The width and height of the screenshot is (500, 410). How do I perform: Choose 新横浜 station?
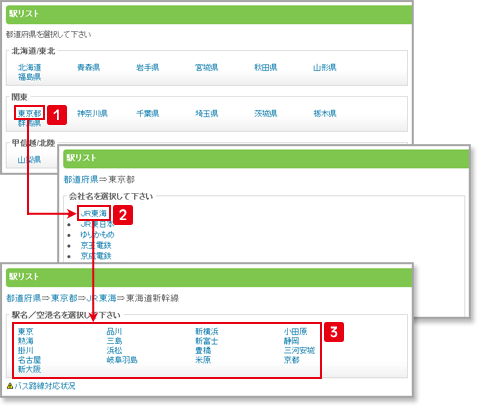coord(207,331)
